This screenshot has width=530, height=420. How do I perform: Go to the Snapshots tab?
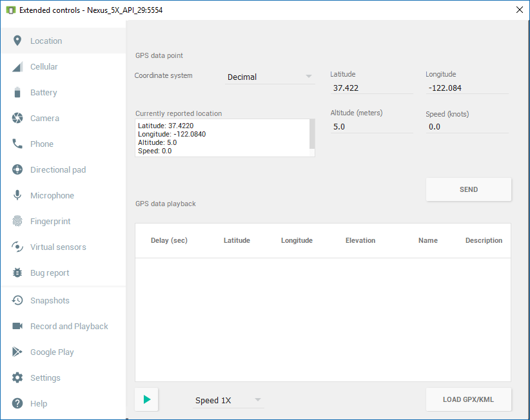pos(63,300)
